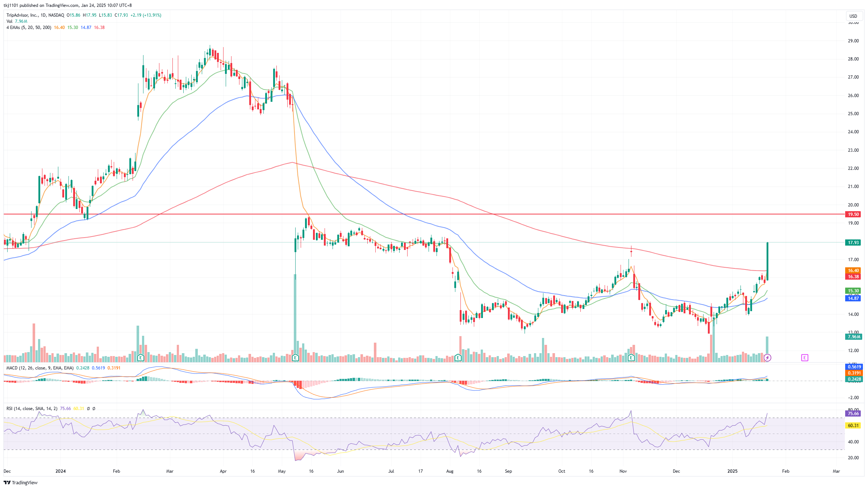Click the red horizontal line at 19.50
This screenshot has width=868, height=489.
pos(424,214)
